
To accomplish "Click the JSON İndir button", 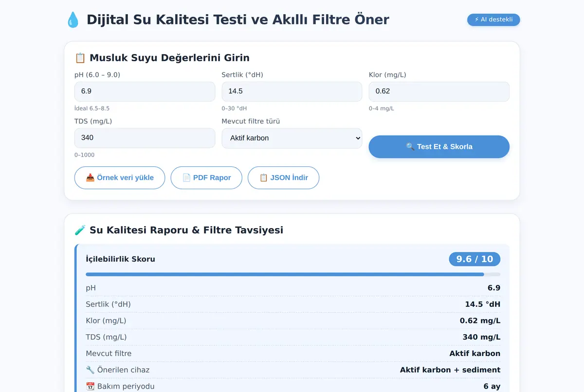I will point(284,178).
